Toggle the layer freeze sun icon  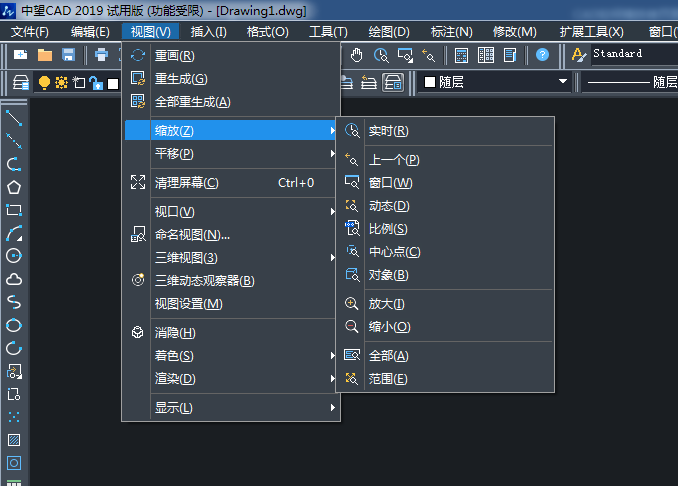click(x=61, y=82)
